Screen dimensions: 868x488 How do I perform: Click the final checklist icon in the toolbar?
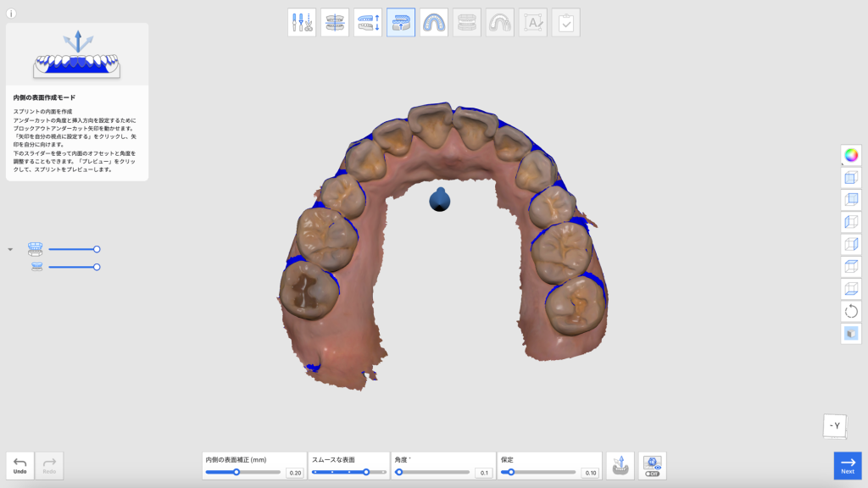point(565,22)
